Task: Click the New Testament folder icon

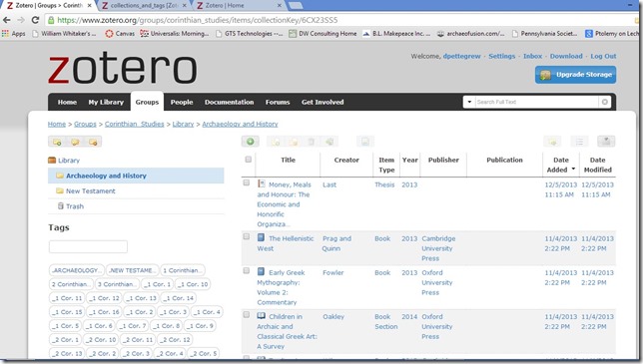Action: click(60, 190)
